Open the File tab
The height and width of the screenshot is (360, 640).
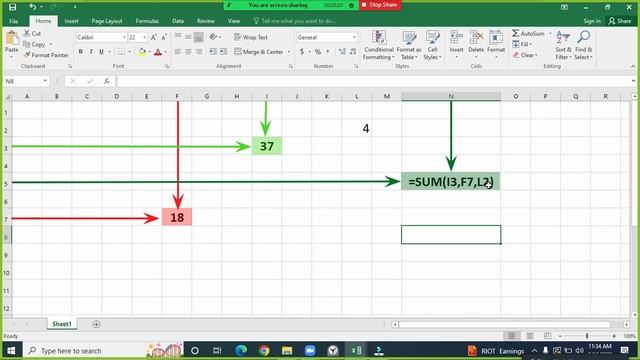(x=13, y=21)
